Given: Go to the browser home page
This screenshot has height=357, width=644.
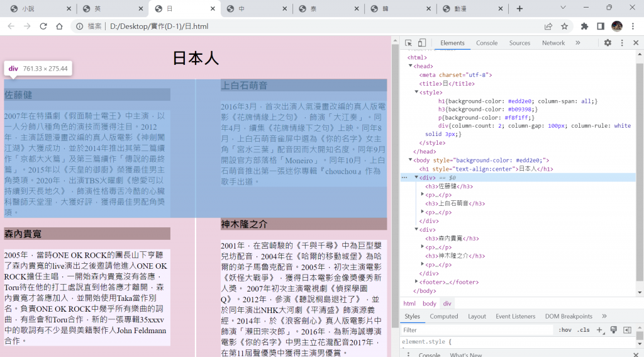Looking at the screenshot, I should point(59,26).
